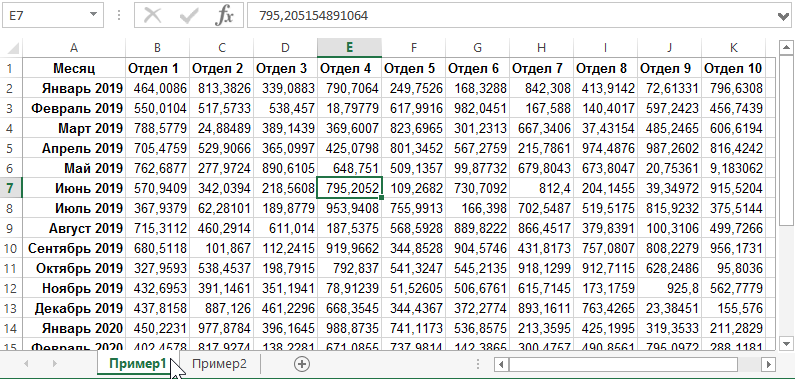
Task: Select the cell with value 101,867
Action: click(x=222, y=248)
